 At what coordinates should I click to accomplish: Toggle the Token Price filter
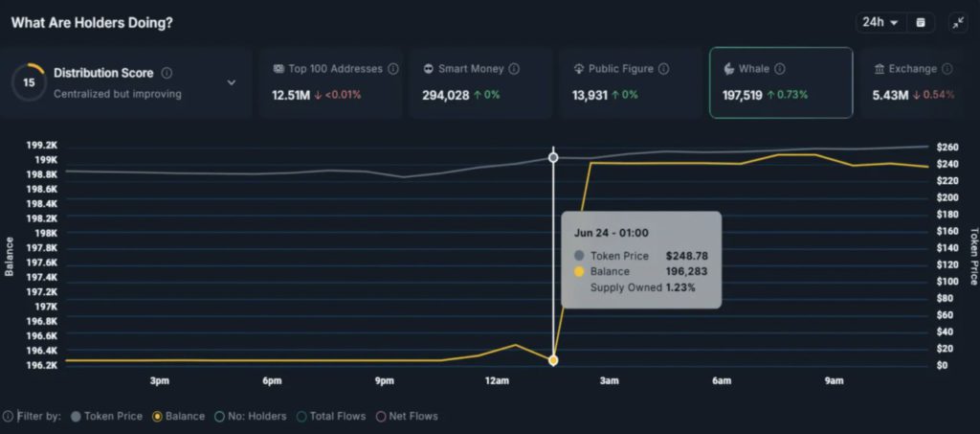[106, 417]
